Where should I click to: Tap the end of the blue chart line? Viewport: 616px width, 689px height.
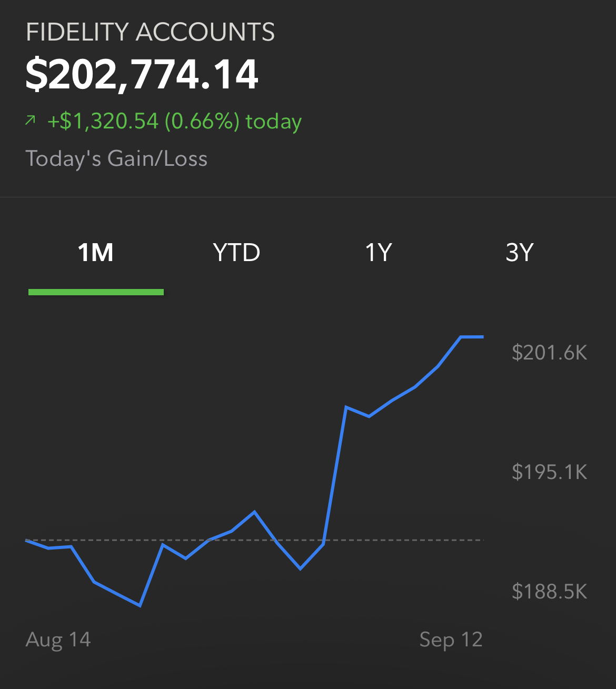pyautogui.click(x=483, y=337)
